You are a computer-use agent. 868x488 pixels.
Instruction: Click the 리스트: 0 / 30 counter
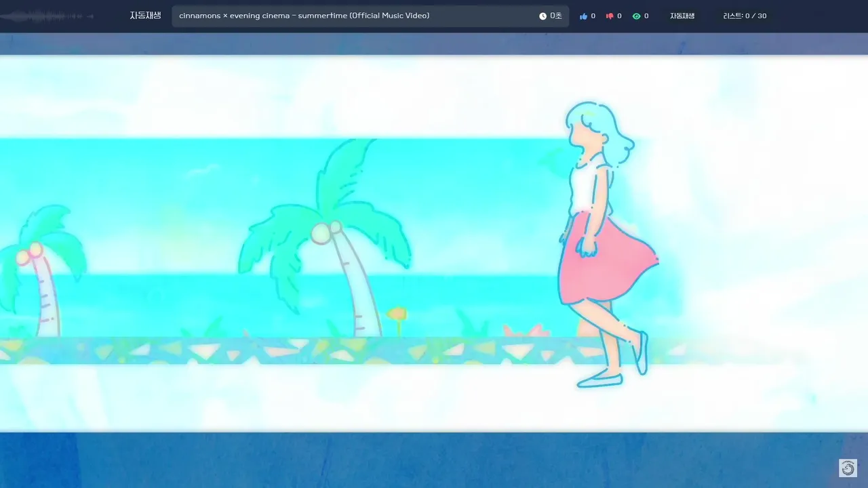745,16
